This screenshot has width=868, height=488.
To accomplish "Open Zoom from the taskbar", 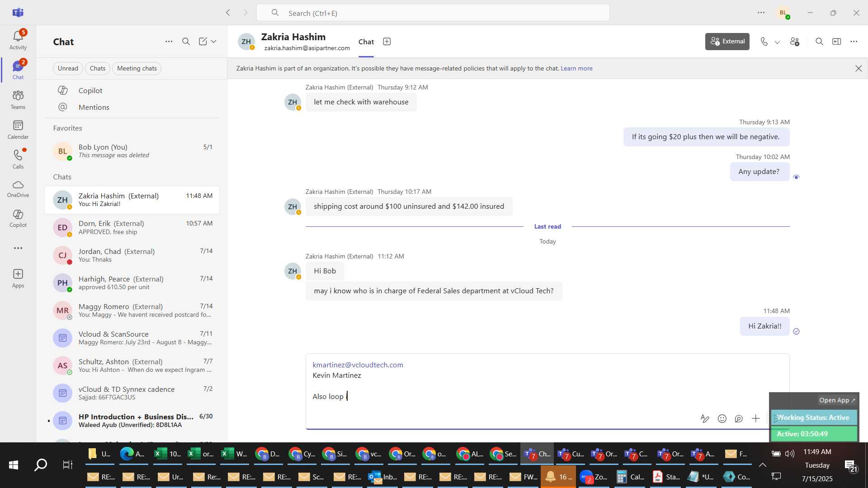I will tap(594, 477).
